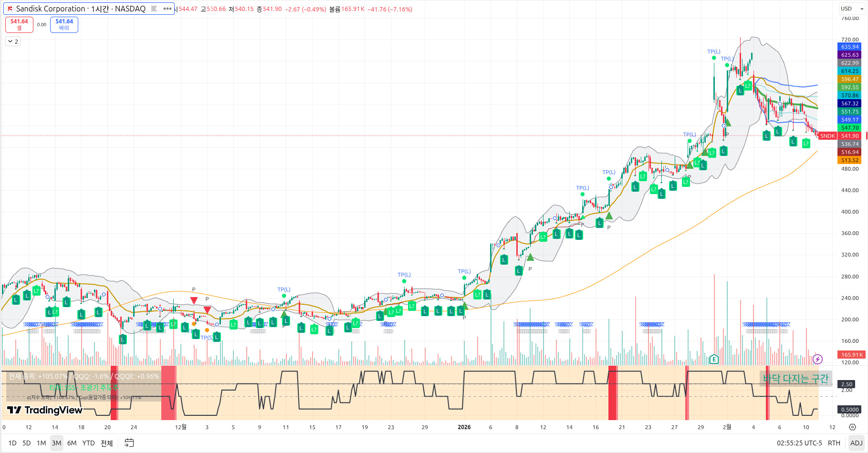Click the 625.63 purple price label

click(x=849, y=55)
